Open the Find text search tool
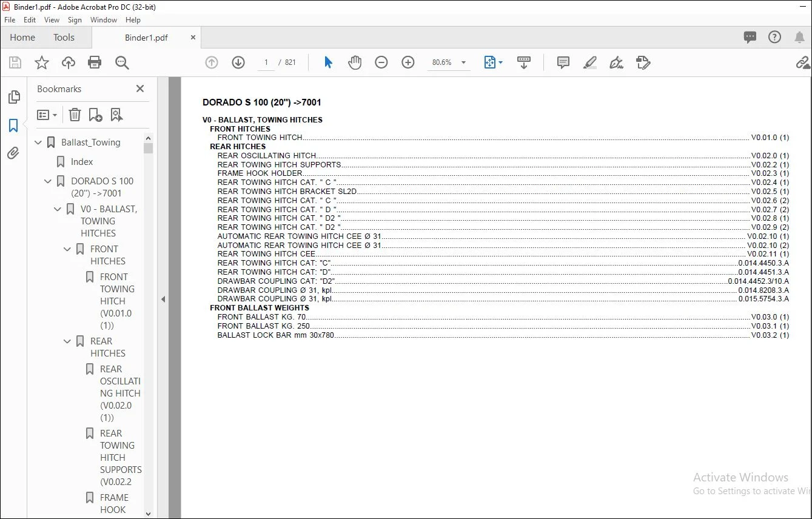Viewport: 812px width, 519px height. point(122,62)
